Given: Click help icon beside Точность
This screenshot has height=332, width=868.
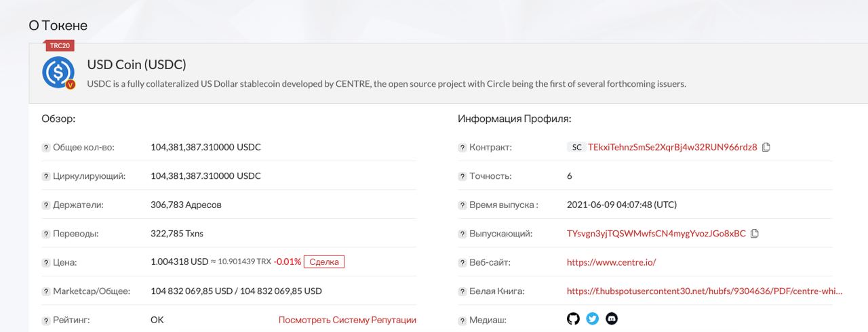Looking at the screenshot, I should 462,177.
